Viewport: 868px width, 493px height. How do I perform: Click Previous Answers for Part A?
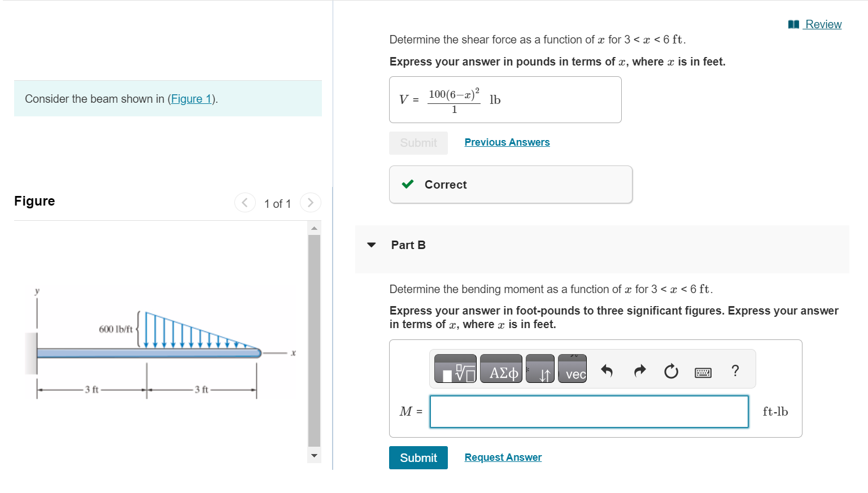click(x=507, y=142)
